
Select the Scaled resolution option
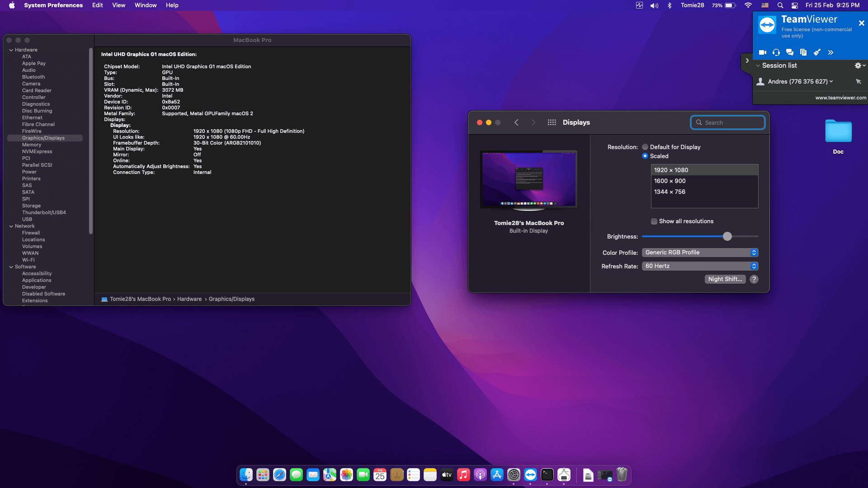(645, 156)
